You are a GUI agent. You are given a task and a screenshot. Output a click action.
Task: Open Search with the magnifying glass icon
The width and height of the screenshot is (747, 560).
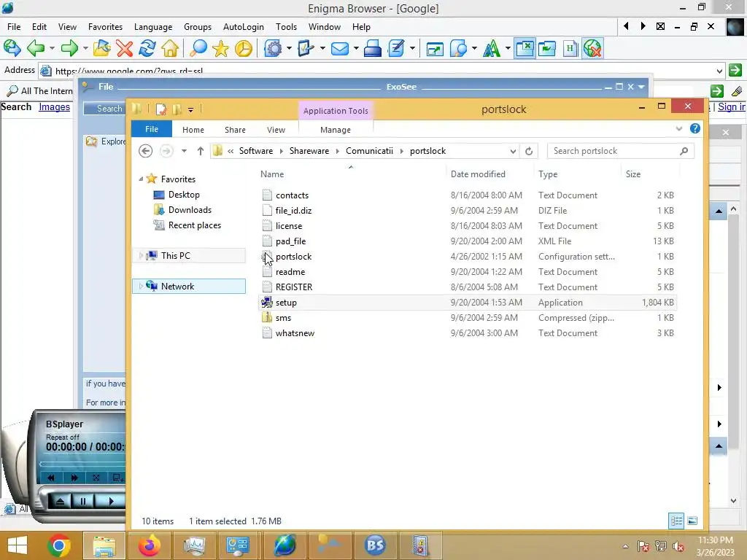pyautogui.click(x=198, y=48)
